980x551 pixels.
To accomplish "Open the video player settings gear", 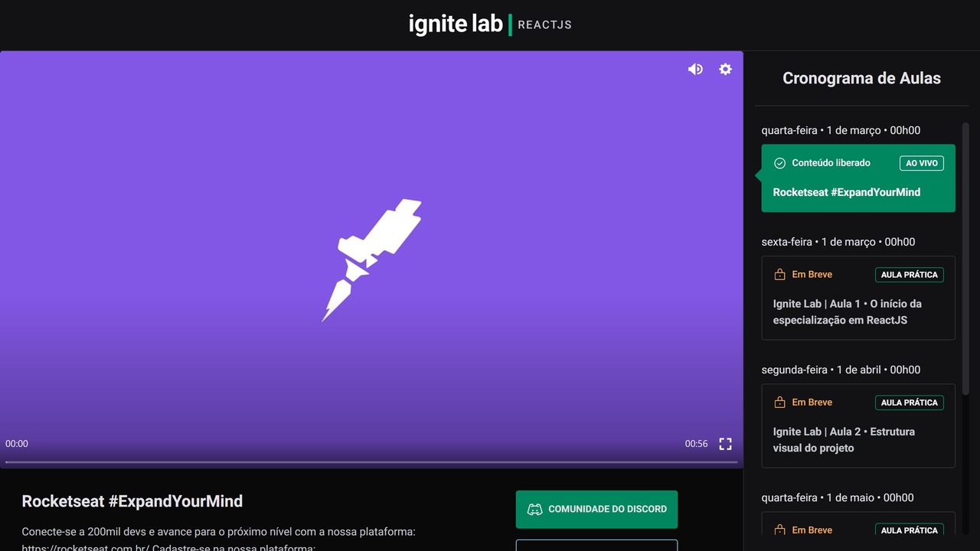I will tap(725, 69).
